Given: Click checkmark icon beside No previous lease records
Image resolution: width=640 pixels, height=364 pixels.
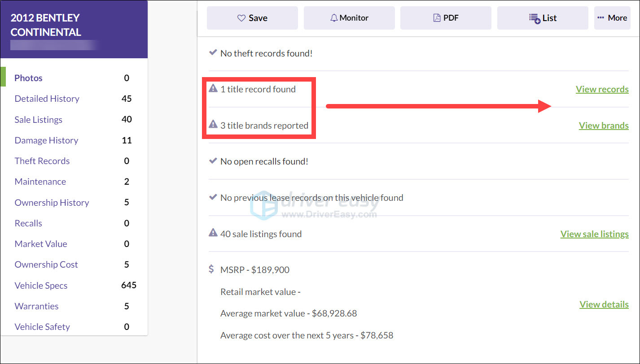Looking at the screenshot, I should [x=213, y=197].
